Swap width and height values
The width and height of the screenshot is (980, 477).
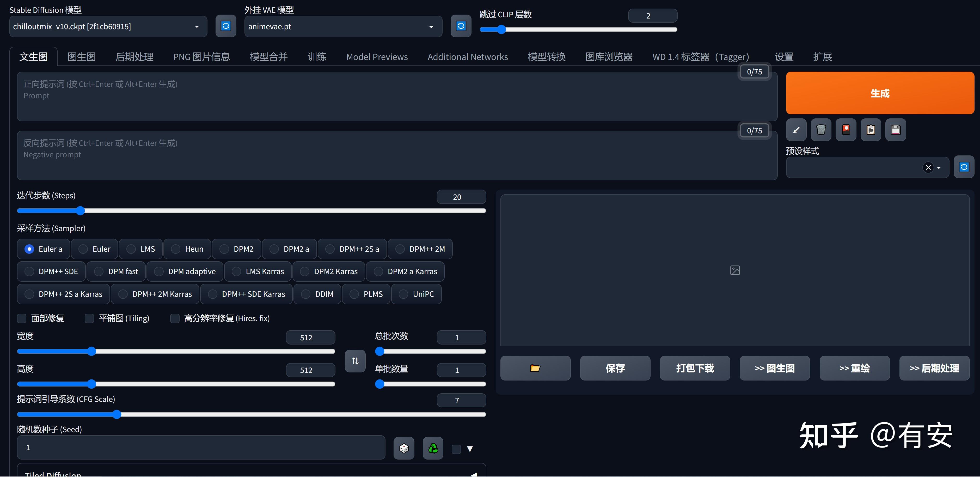354,360
